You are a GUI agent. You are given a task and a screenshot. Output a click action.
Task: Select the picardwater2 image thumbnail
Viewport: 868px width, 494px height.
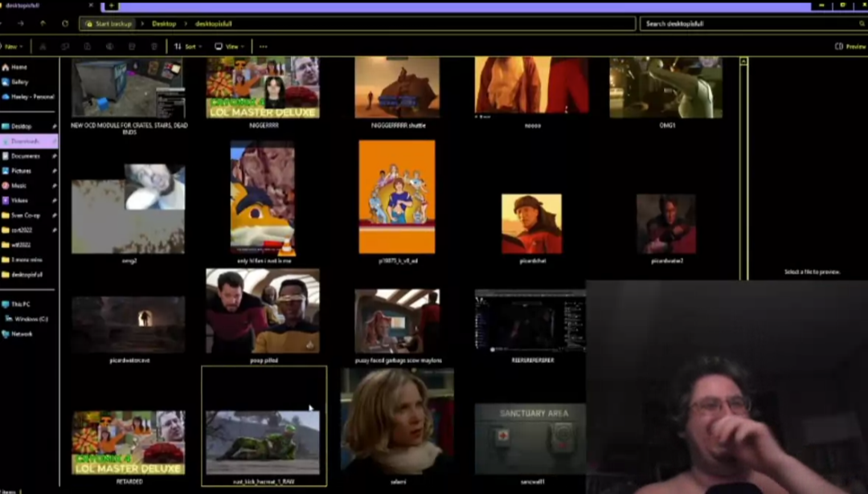(x=666, y=223)
